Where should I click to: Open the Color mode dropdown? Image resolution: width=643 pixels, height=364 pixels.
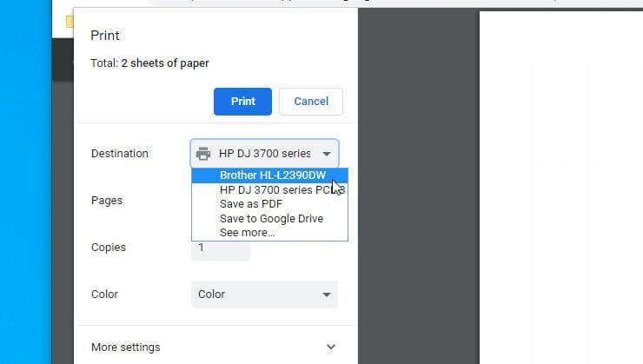tap(263, 295)
